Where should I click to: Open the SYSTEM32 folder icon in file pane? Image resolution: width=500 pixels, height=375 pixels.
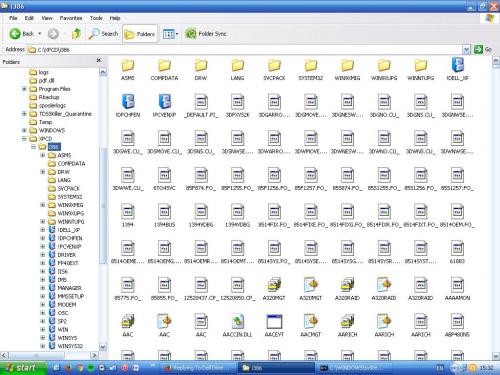click(311, 66)
